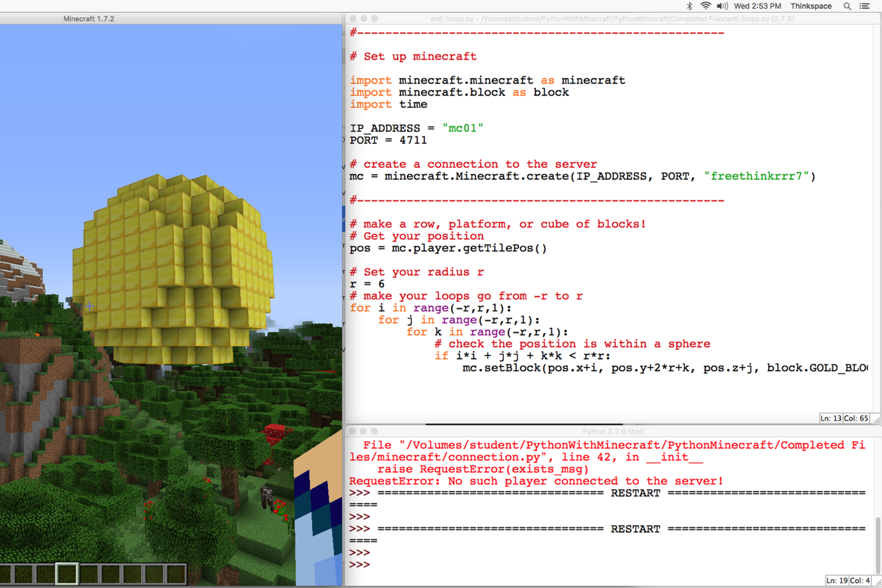
Task: Close the ex6_loops.py editor window
Action: tap(353, 19)
